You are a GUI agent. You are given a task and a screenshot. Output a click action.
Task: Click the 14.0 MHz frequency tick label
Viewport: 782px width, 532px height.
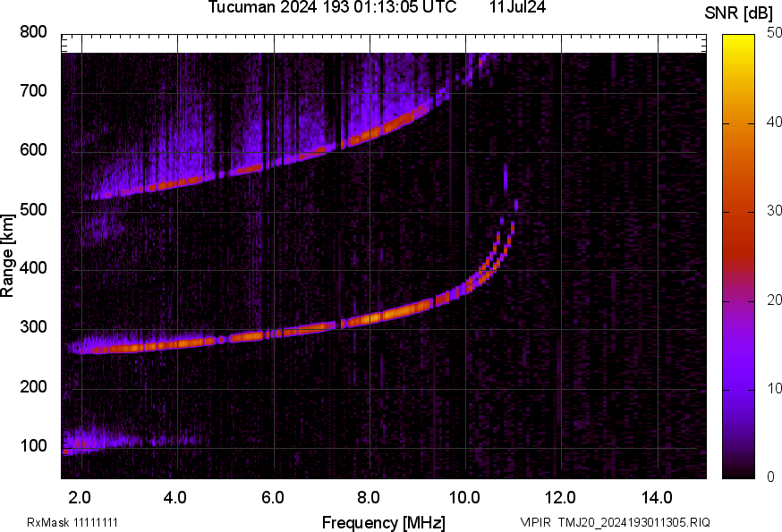[657, 496]
